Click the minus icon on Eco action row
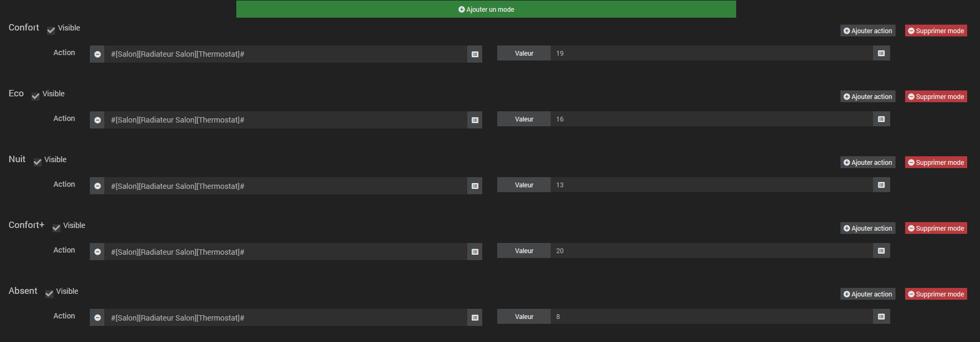The image size is (980, 342). [97, 120]
